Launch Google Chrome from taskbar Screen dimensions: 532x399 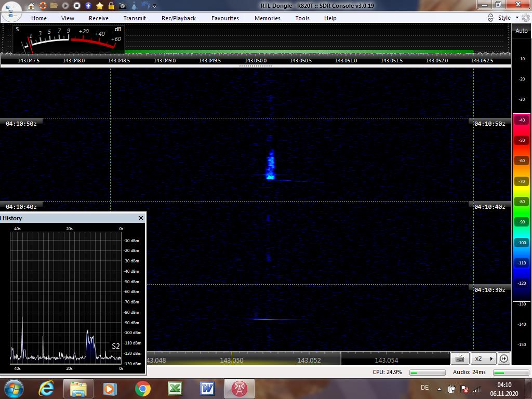[143, 389]
